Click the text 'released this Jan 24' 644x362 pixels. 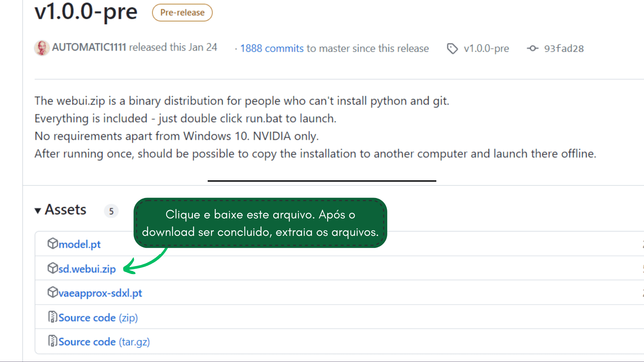click(x=173, y=47)
